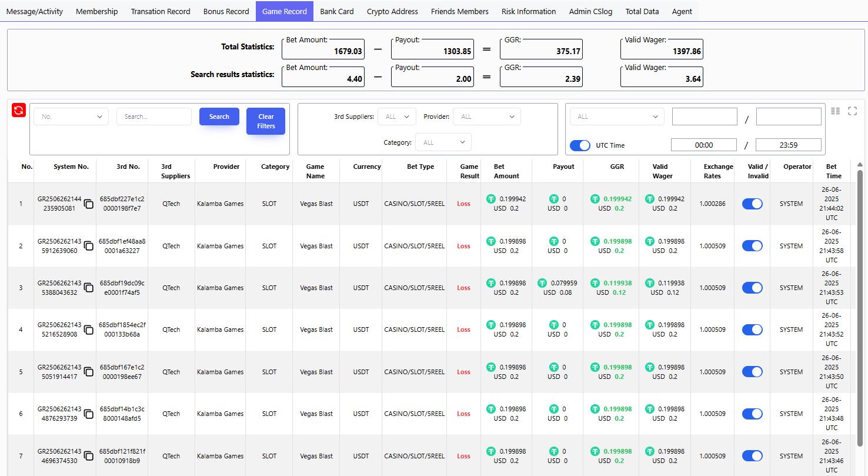Toggle Valid/Invalid switch for row 4

752,329
